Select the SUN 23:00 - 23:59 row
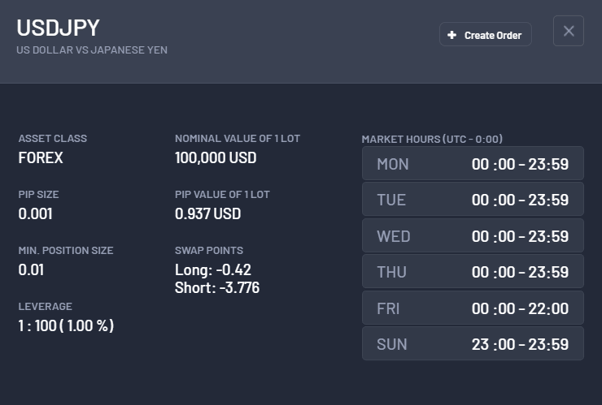The height and width of the screenshot is (405, 602). (x=472, y=344)
